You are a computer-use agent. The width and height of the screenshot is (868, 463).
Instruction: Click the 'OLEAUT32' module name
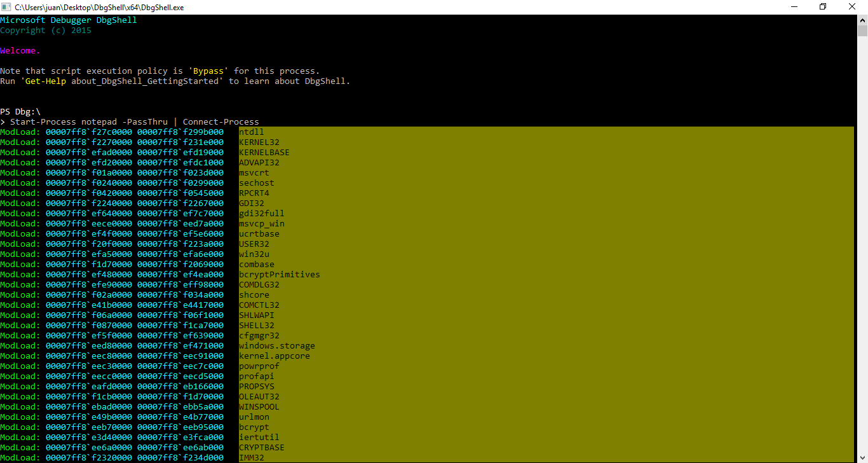pos(259,397)
